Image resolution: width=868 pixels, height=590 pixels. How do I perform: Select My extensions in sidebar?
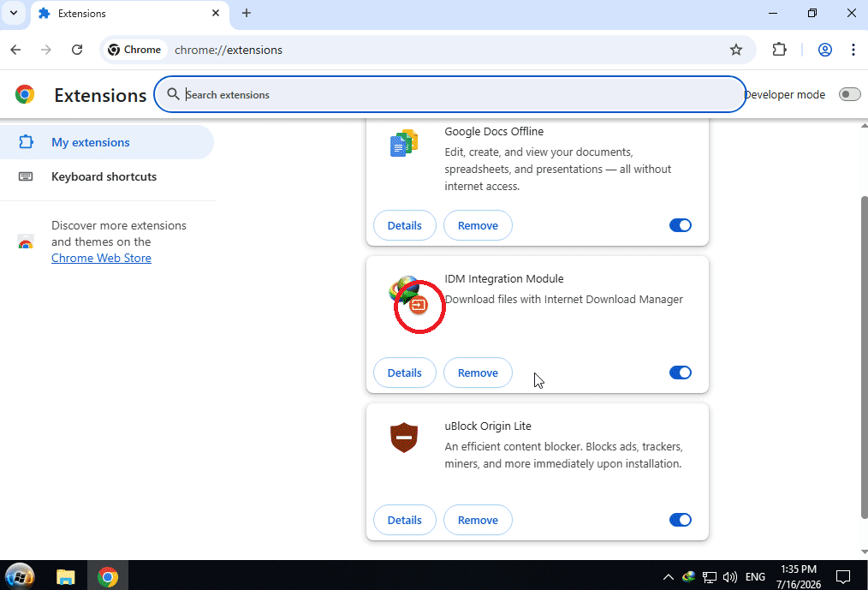point(106,142)
